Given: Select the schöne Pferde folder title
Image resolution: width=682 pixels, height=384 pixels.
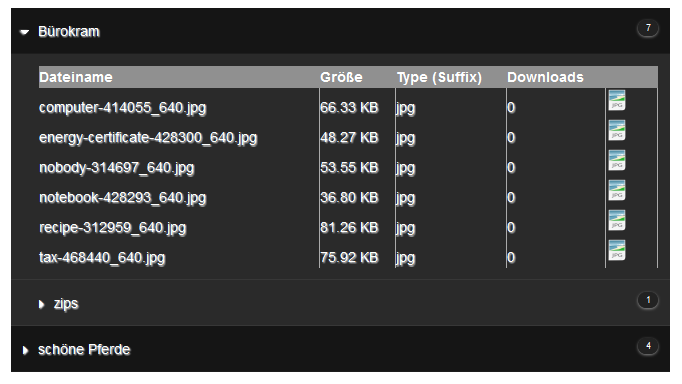Looking at the screenshot, I should (x=84, y=350).
